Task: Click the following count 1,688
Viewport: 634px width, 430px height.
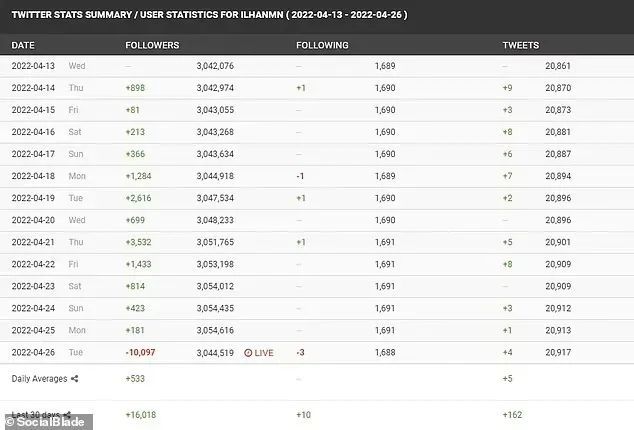Action: tap(385, 353)
